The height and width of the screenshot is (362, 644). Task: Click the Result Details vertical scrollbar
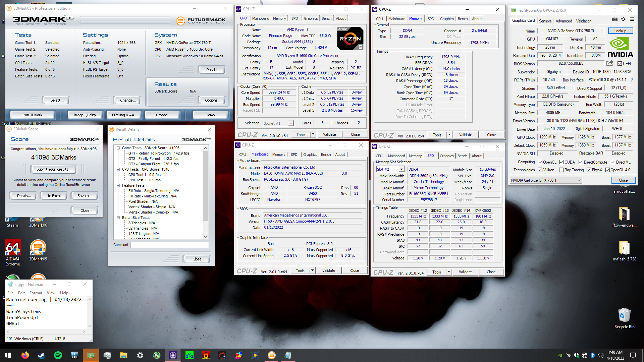[206, 192]
